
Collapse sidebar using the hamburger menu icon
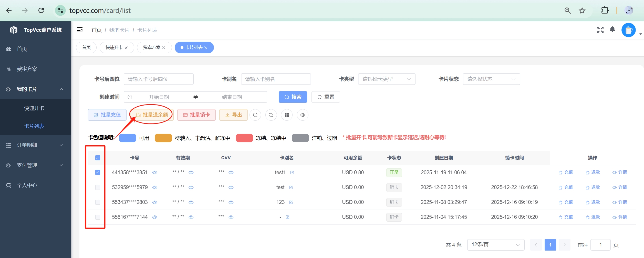point(80,30)
